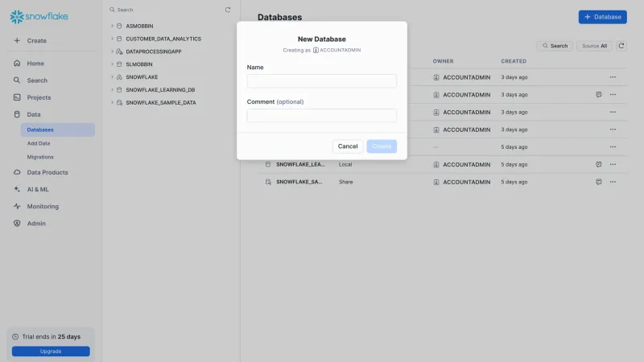
Task: Select the Databases sub-item
Action: coord(57,130)
